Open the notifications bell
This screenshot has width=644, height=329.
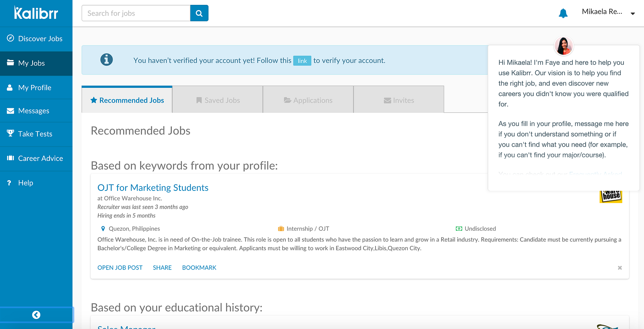pos(563,13)
